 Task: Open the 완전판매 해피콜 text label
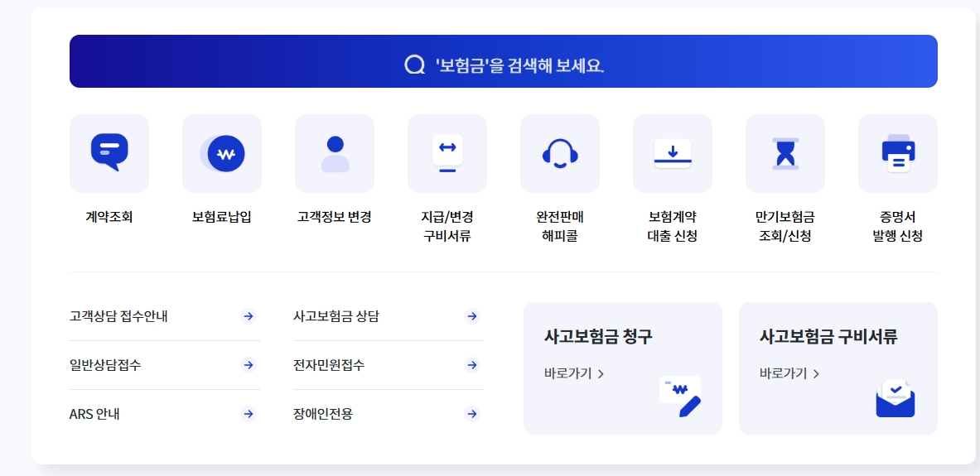click(560, 227)
